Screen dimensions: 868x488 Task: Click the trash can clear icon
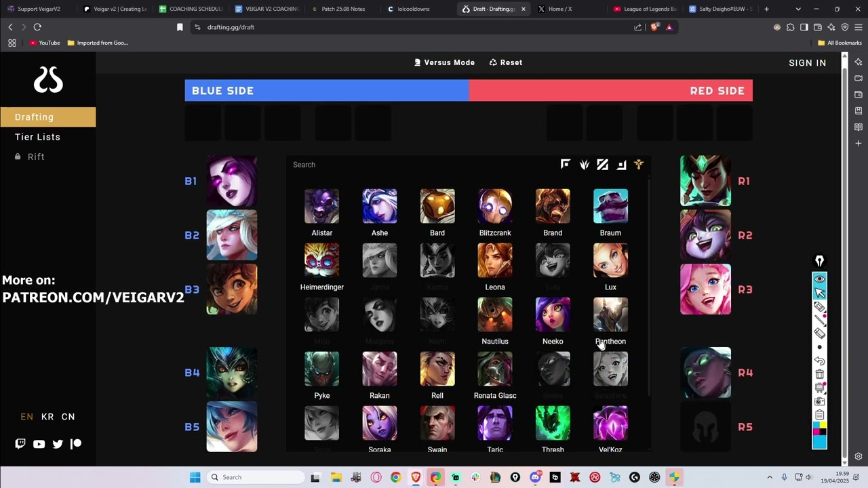coord(819,374)
